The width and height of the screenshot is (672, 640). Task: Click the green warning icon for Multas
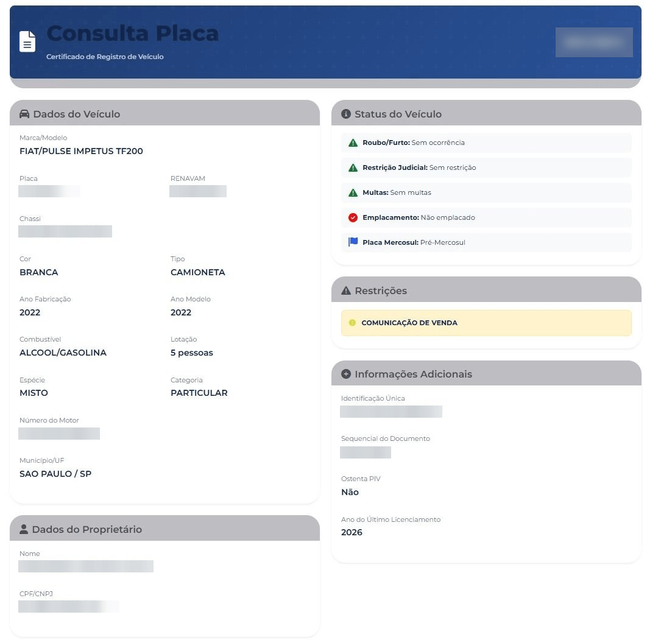353,193
